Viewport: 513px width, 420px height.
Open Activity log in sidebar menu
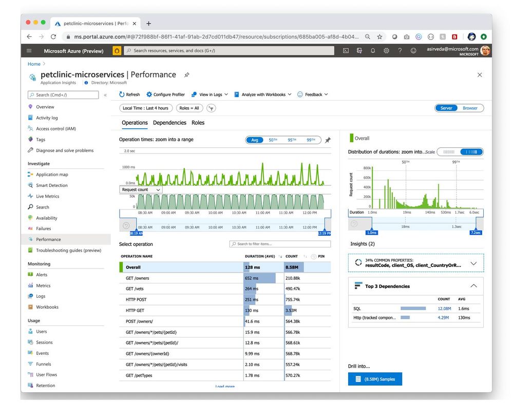(47, 118)
